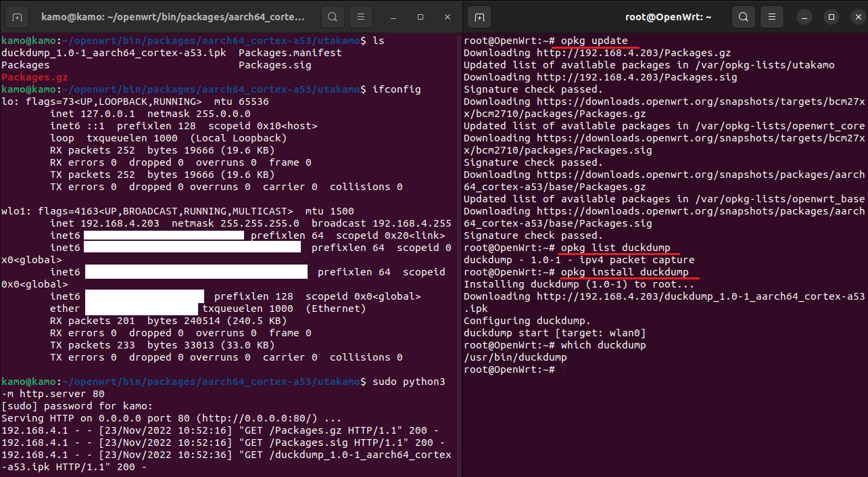Click the which duckdump command
The width and height of the screenshot is (868, 477).
(x=603, y=345)
